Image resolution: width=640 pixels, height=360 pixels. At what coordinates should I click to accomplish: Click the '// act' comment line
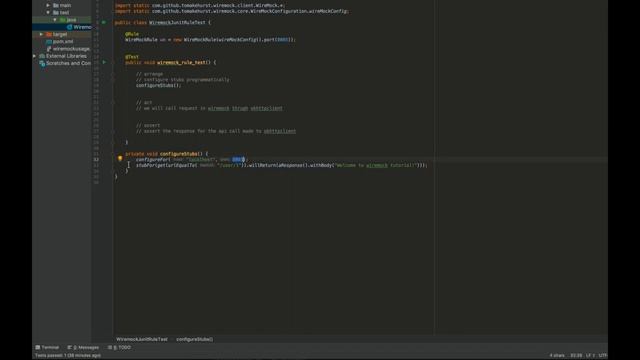[x=144, y=102]
